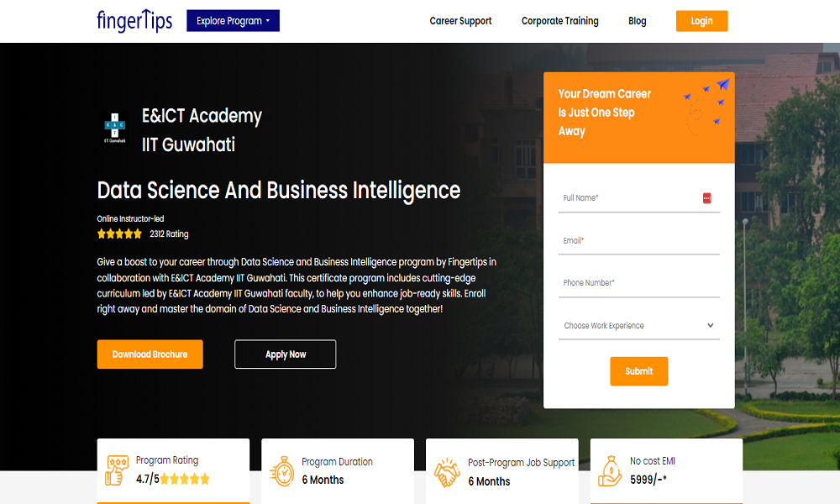Click the yellow stars under Online Instructor-led
The height and width of the screenshot is (504, 840).
point(119,234)
